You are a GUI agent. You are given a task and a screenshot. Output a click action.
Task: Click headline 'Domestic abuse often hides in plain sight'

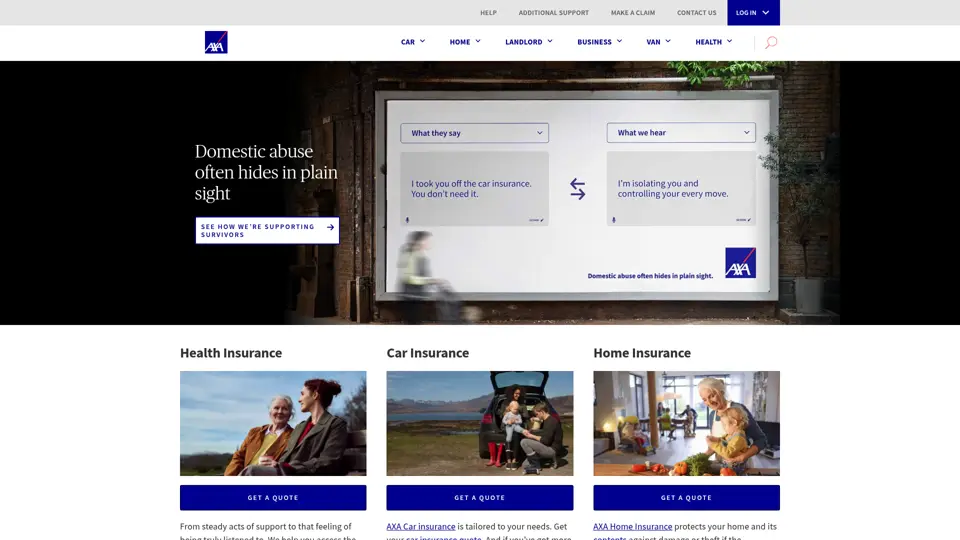click(x=266, y=172)
